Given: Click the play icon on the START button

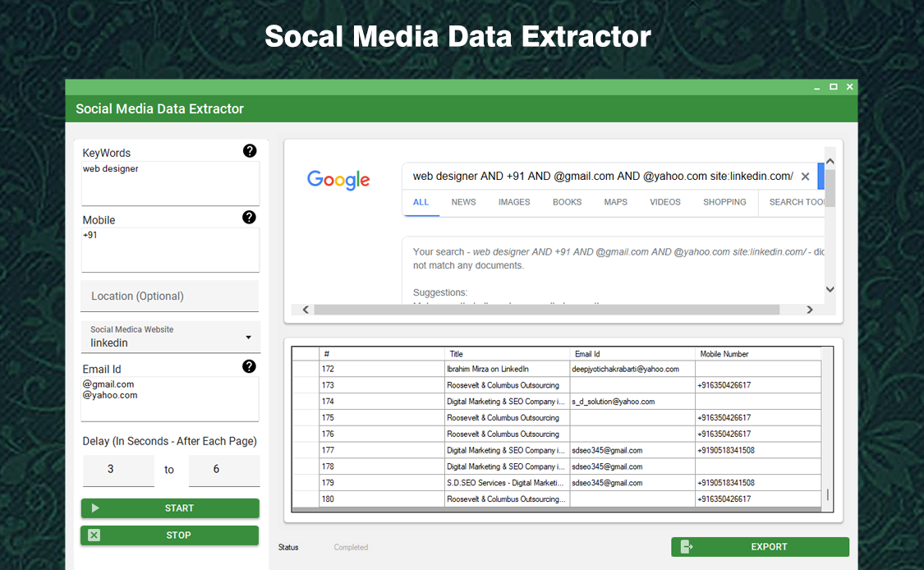Looking at the screenshot, I should (x=94, y=508).
